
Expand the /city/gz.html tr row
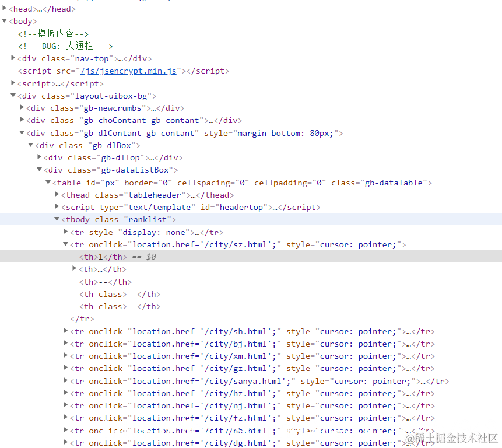click(x=66, y=367)
